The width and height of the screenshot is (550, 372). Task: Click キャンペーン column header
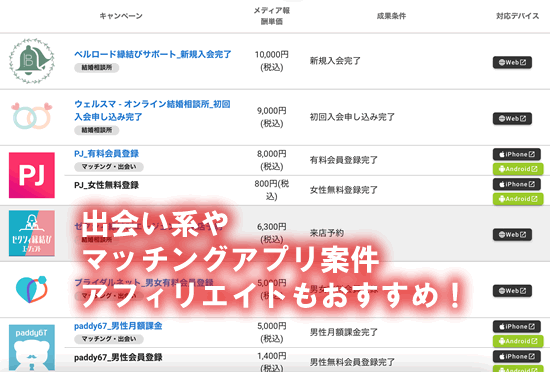click(121, 16)
